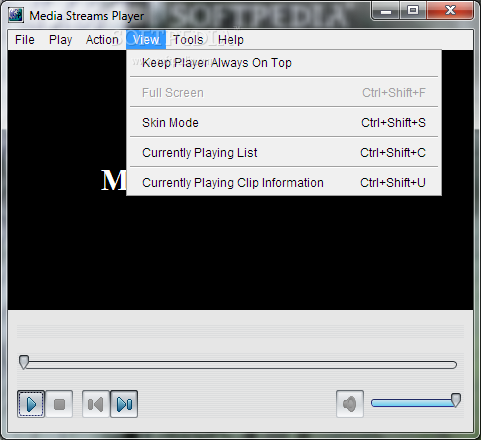Select Full Screen from View menu

pyautogui.click(x=284, y=93)
